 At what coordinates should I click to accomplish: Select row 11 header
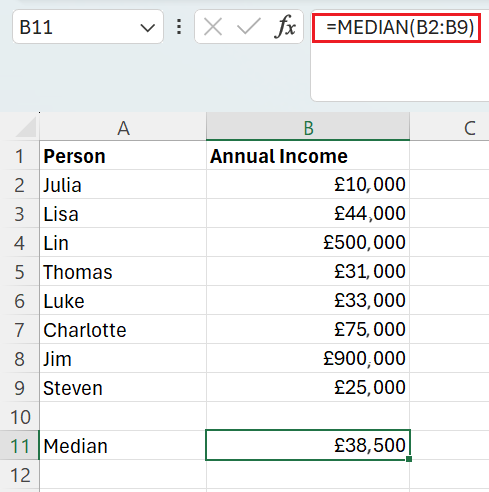[x=19, y=445]
